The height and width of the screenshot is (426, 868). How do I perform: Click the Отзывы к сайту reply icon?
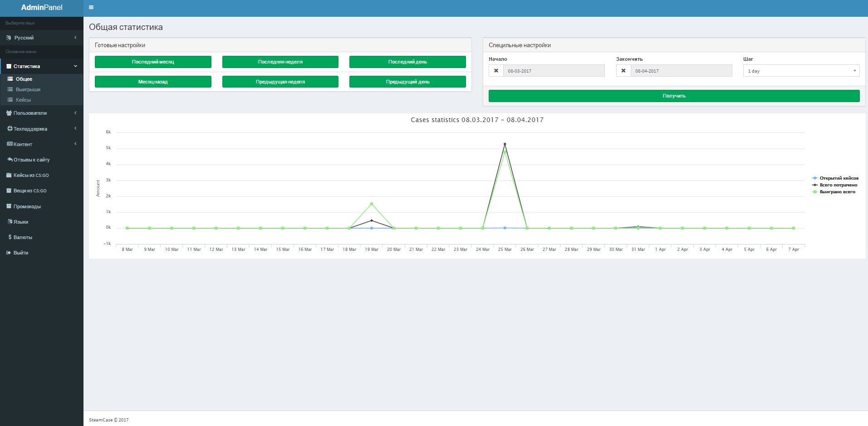tap(10, 160)
